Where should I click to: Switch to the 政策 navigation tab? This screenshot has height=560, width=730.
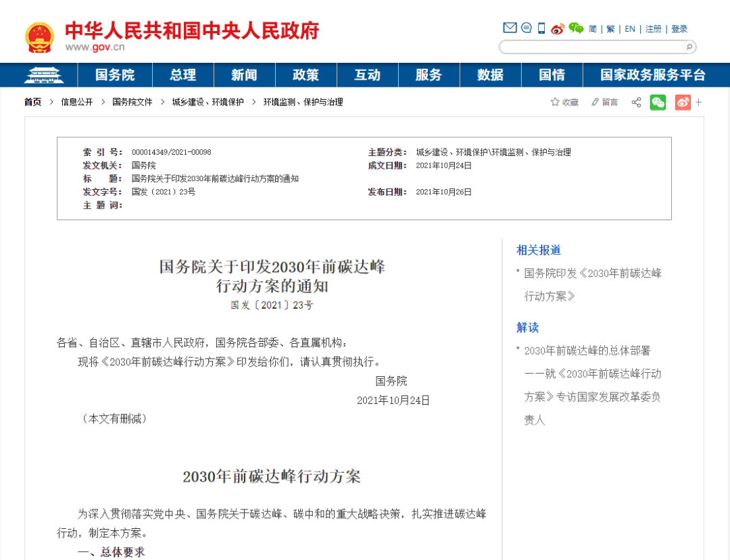pyautogui.click(x=305, y=75)
